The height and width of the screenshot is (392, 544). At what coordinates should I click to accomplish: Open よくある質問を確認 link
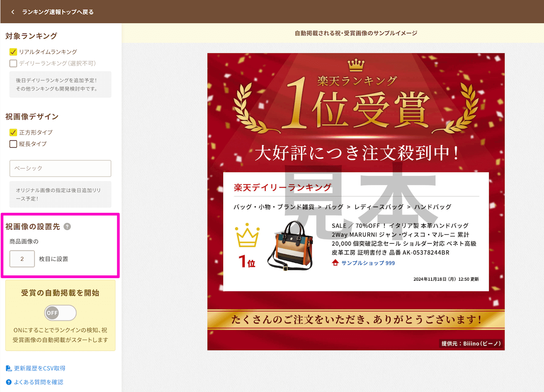pos(38,382)
